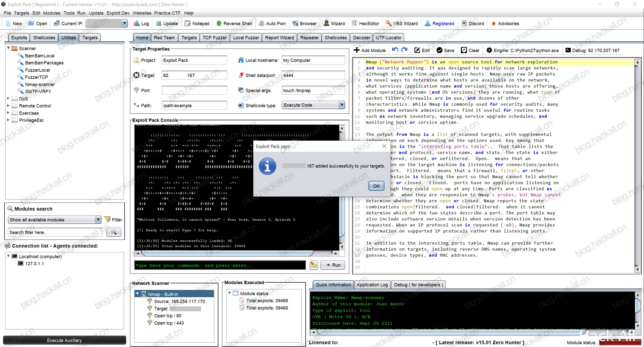
Task: Open the Application Log tab
Action: point(372,285)
